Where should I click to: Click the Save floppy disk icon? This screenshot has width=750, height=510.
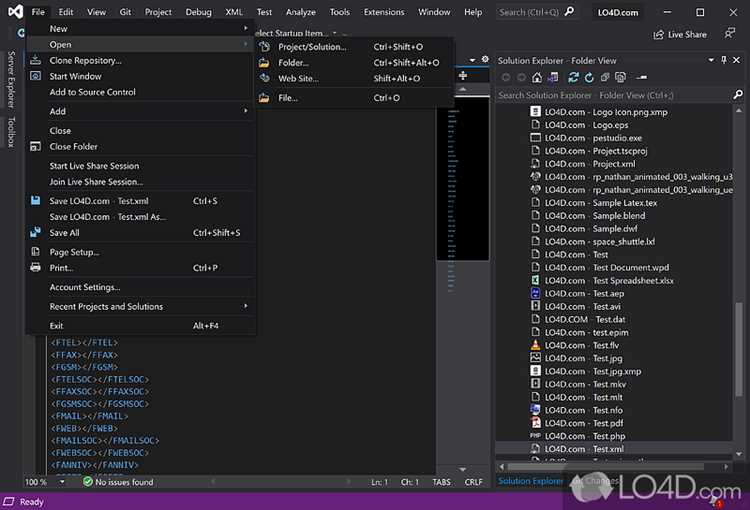pos(35,200)
